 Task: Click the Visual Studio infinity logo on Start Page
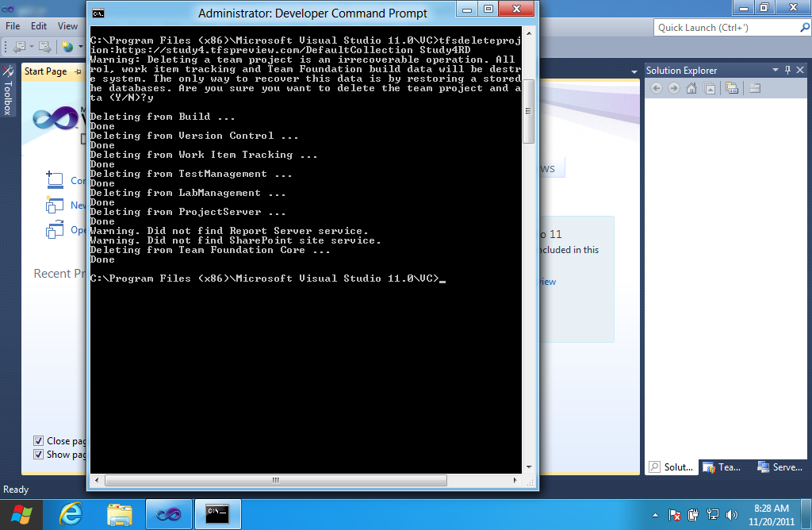click(x=56, y=119)
